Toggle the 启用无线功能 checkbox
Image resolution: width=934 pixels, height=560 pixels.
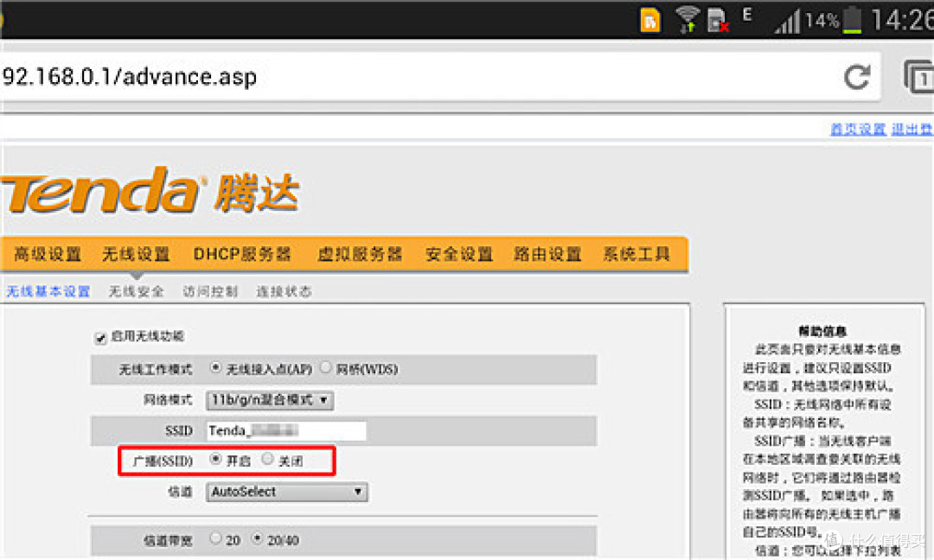click(100, 337)
